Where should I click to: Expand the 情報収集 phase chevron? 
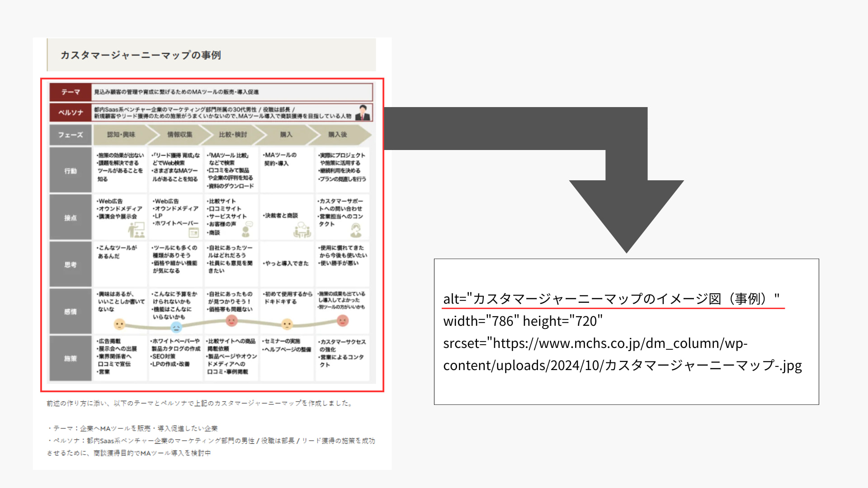[x=180, y=135]
